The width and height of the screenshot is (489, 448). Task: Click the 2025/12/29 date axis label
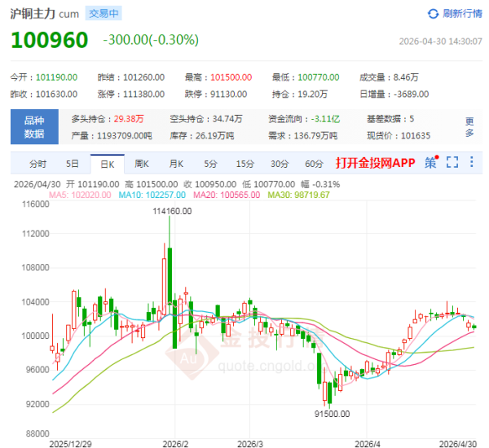(x=70, y=444)
